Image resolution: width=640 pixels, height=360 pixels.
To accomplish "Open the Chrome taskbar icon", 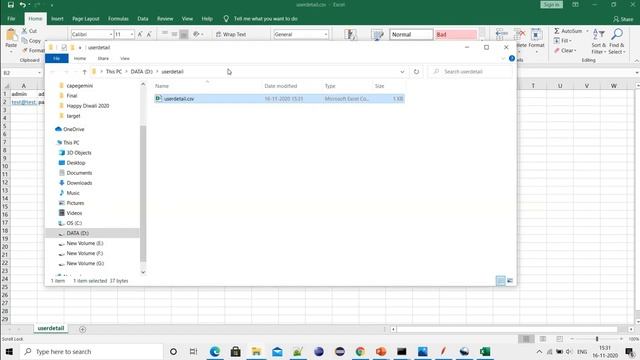I will coord(360,351).
